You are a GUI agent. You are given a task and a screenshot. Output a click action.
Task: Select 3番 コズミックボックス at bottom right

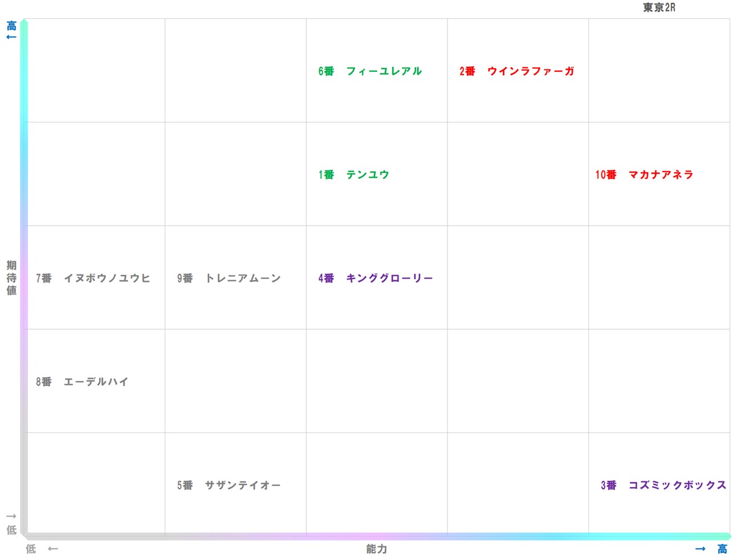click(x=663, y=485)
